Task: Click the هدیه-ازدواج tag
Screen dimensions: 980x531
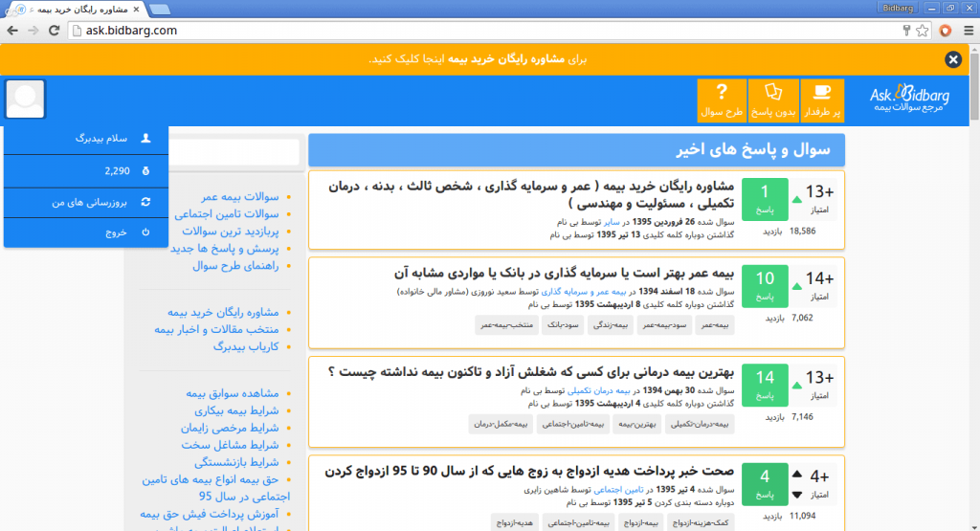Action: pos(514,523)
